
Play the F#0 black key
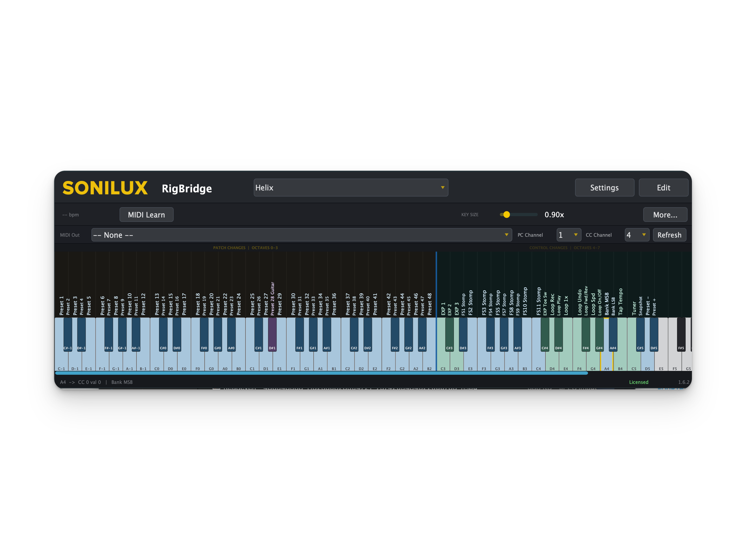[204, 334]
